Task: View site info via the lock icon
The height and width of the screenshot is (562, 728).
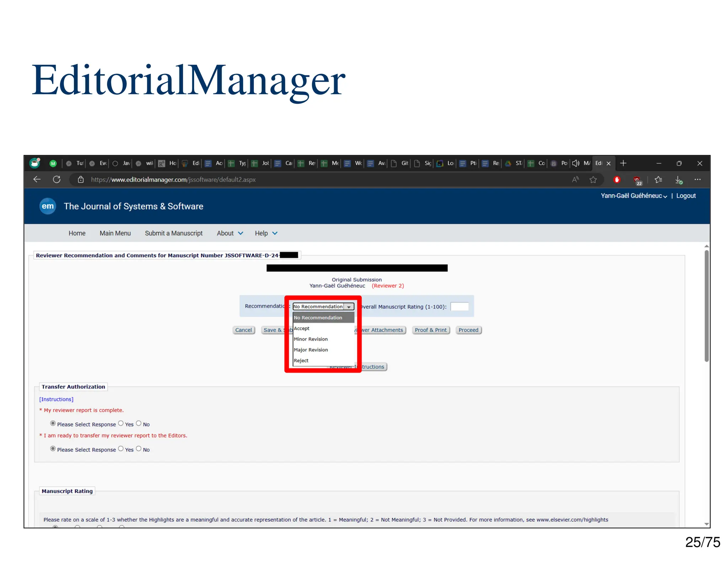Action: (81, 179)
